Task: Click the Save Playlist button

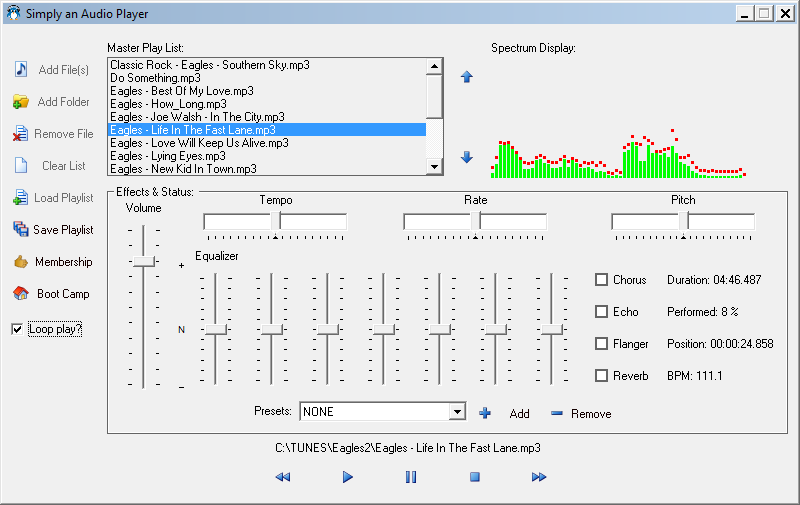Action: (52, 230)
